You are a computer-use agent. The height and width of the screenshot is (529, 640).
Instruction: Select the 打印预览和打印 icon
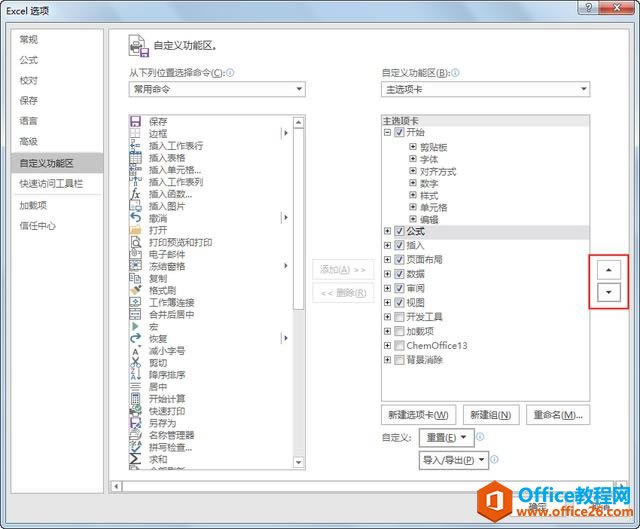point(135,242)
